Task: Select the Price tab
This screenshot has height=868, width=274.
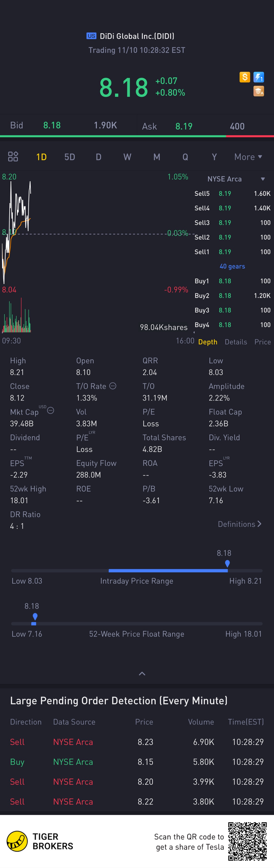Action: click(263, 342)
